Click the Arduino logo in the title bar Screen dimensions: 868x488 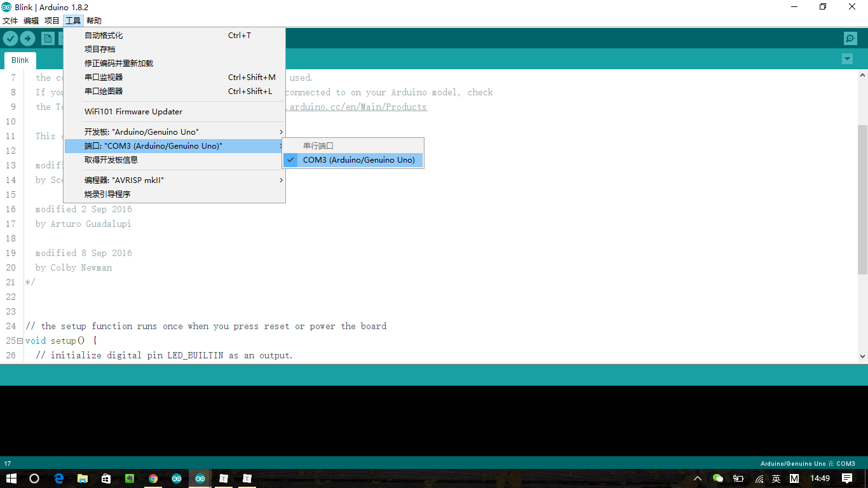click(x=6, y=7)
